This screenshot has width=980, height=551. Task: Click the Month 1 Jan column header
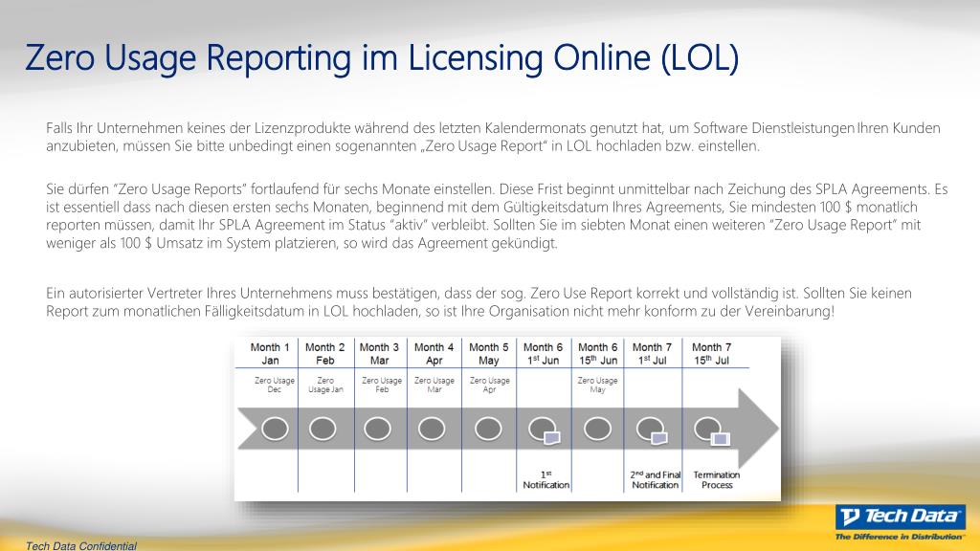270,354
